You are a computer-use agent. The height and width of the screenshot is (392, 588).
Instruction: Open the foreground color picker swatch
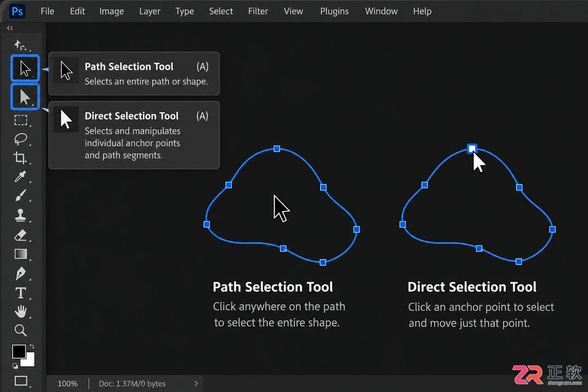pyautogui.click(x=19, y=351)
